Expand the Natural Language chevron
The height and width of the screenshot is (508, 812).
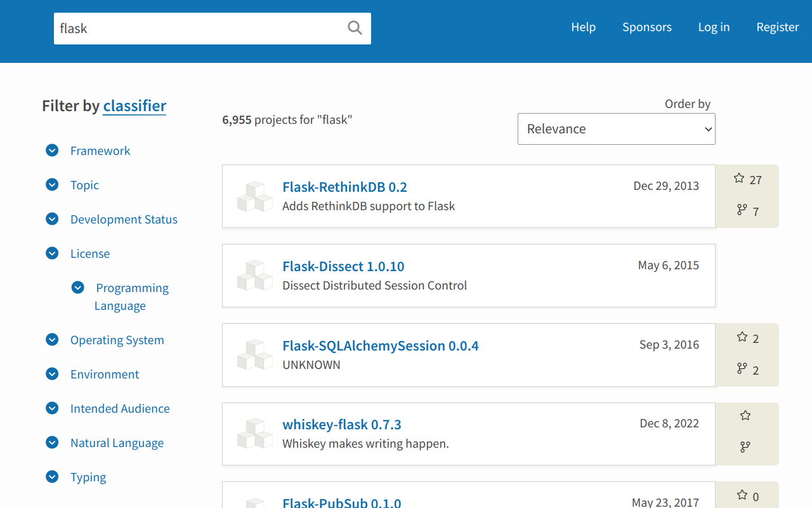click(x=52, y=443)
